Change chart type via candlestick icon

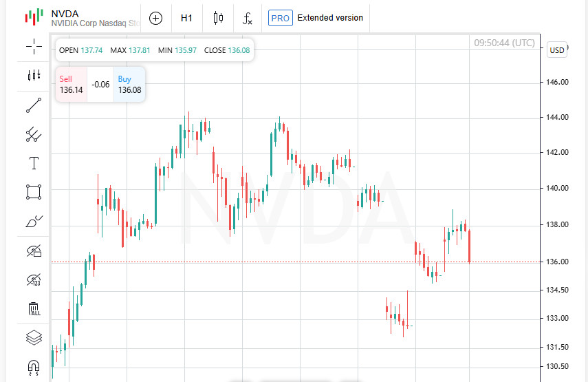click(218, 18)
